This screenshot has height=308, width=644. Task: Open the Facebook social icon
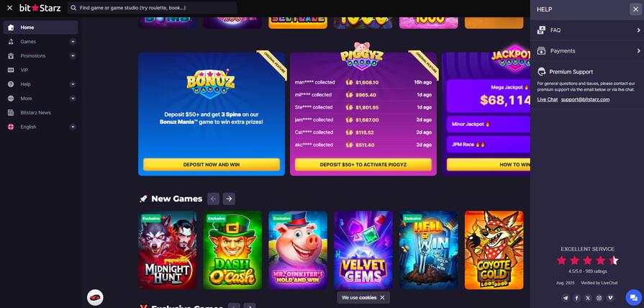click(x=576, y=298)
